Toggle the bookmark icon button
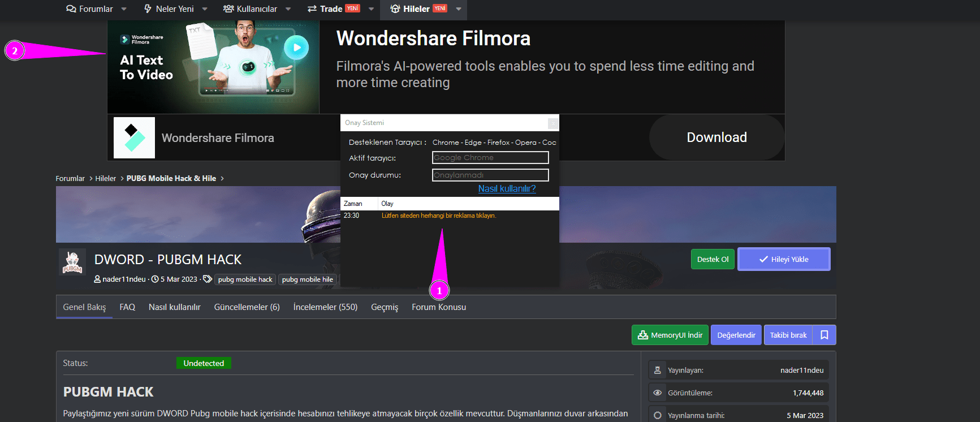This screenshot has height=422, width=980. click(x=824, y=335)
